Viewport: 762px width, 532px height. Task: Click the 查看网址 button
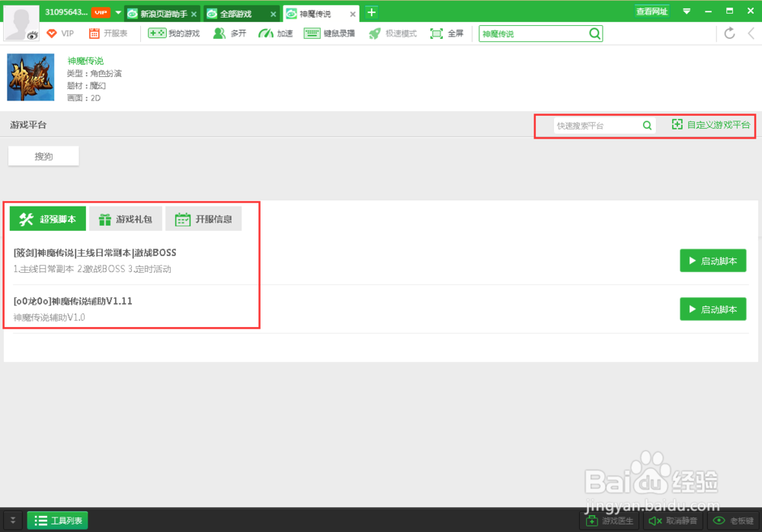coord(652,11)
